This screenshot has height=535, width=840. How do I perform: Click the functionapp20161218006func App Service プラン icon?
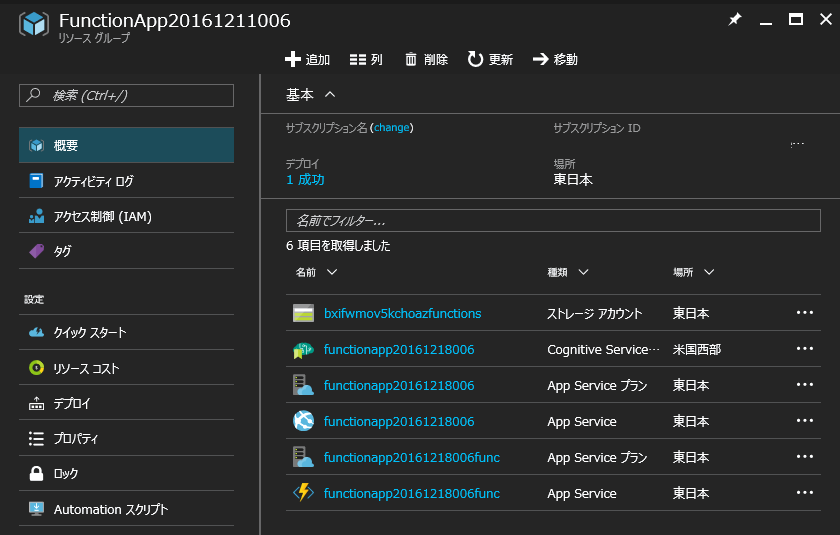tap(303, 457)
